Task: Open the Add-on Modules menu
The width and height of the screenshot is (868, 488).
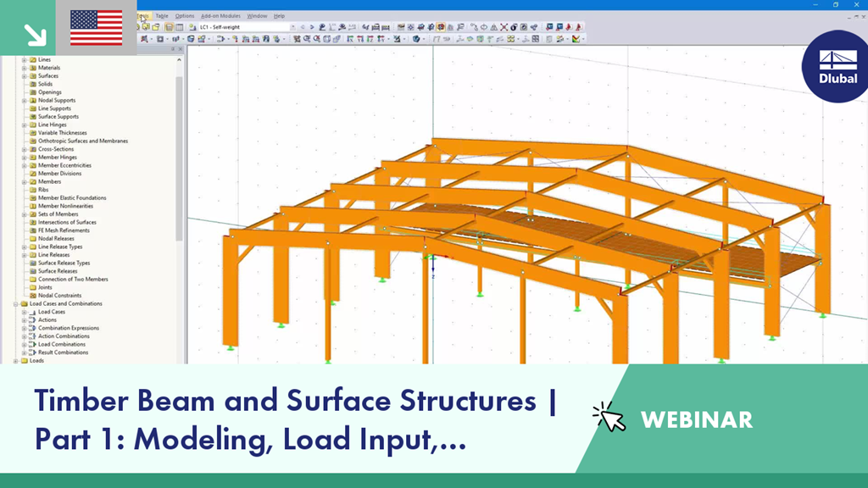Action: [220, 16]
